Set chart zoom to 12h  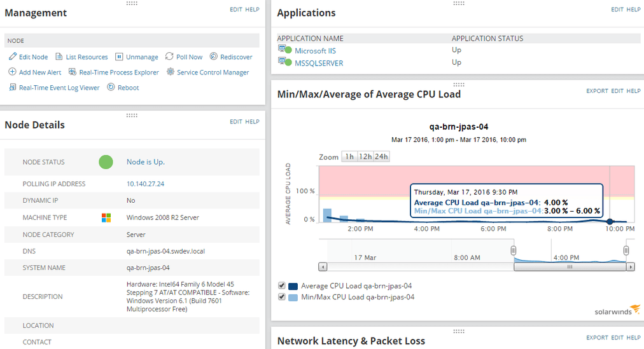tap(365, 156)
